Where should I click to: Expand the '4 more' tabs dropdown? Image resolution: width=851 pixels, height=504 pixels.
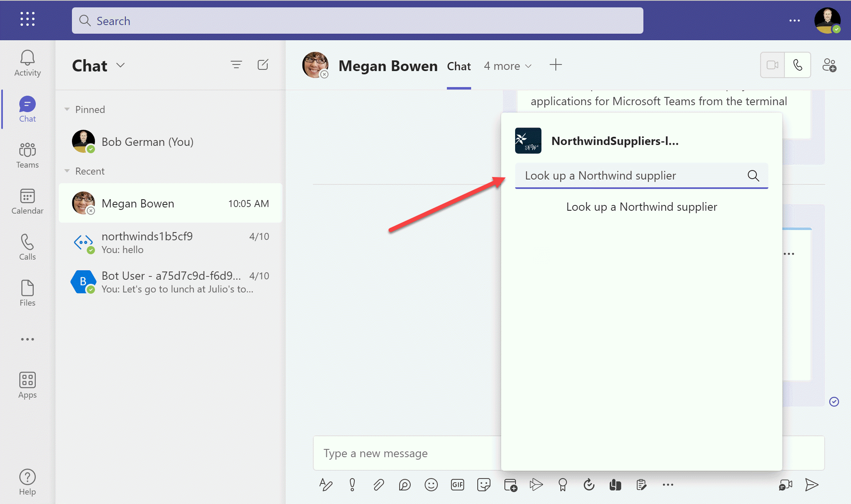[507, 65]
